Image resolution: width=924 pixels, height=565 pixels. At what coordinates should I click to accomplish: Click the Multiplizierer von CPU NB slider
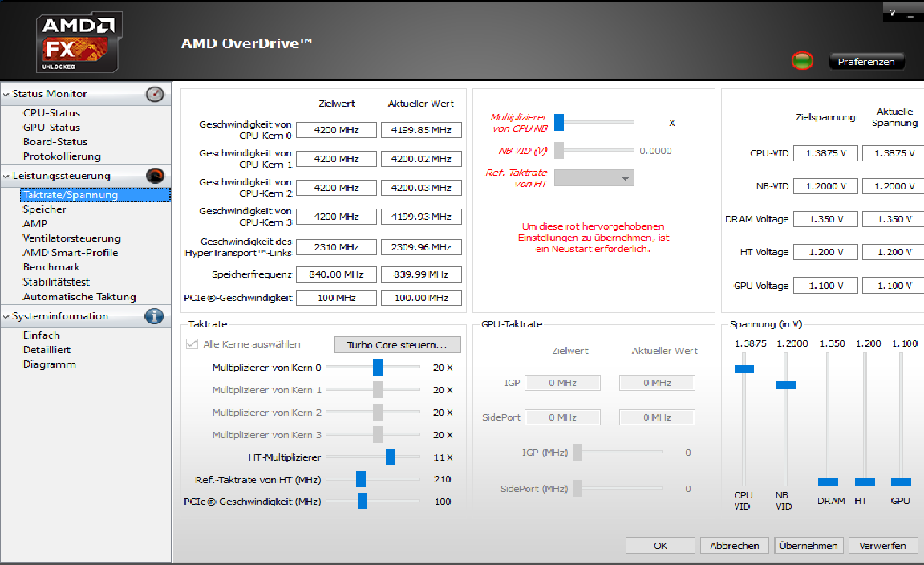559,122
